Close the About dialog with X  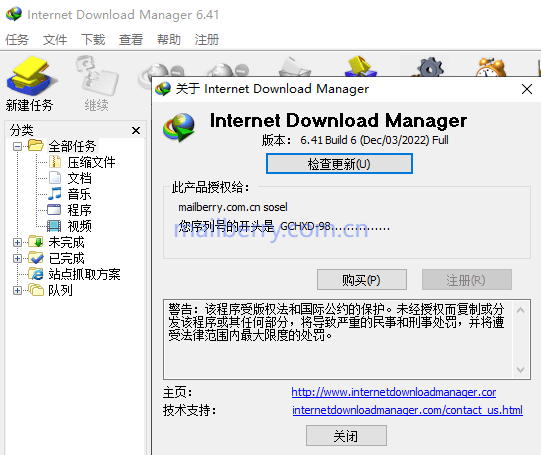click(x=527, y=89)
